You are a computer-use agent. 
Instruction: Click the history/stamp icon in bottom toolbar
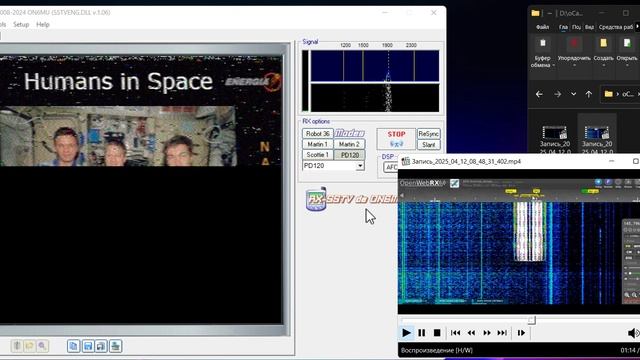(116, 346)
